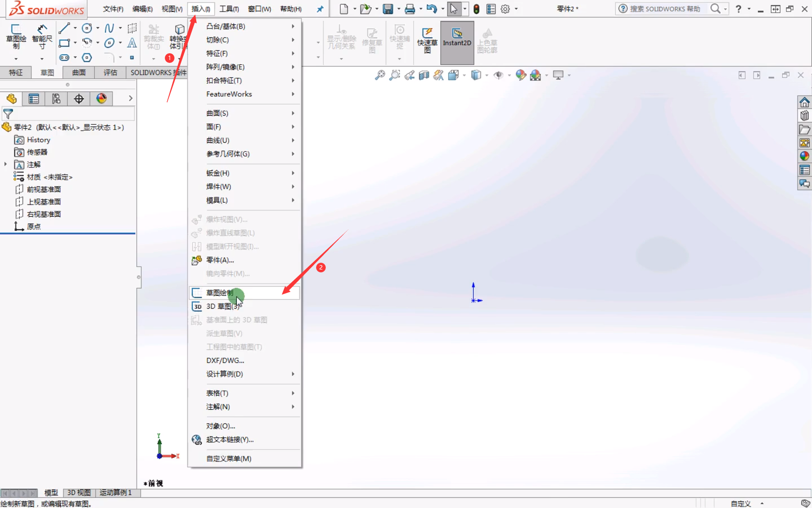The image size is (812, 508).
Task: Click the feature tree filter field
Action: pos(68,114)
